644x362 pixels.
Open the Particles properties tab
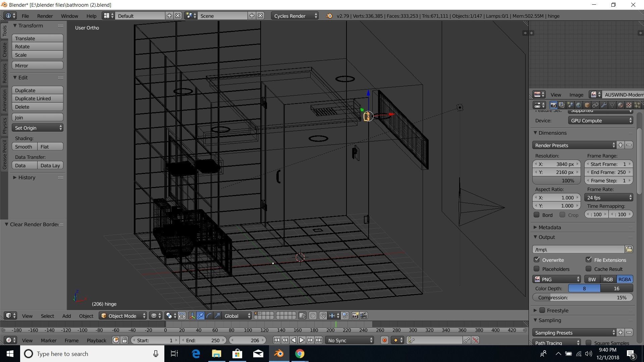point(637,105)
